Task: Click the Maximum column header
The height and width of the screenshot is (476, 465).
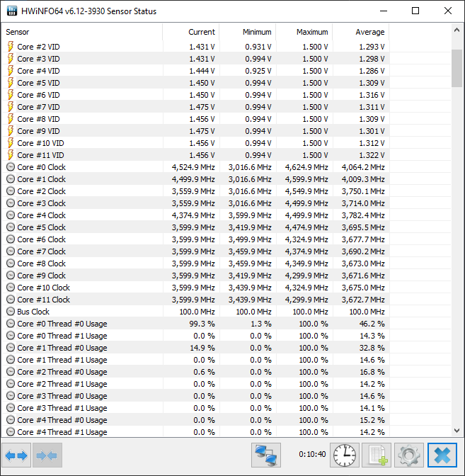Action: click(304, 32)
